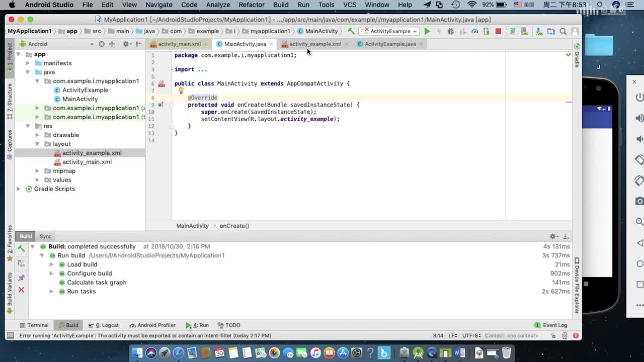Collapse the res folder
644x362 pixels.
28,126
